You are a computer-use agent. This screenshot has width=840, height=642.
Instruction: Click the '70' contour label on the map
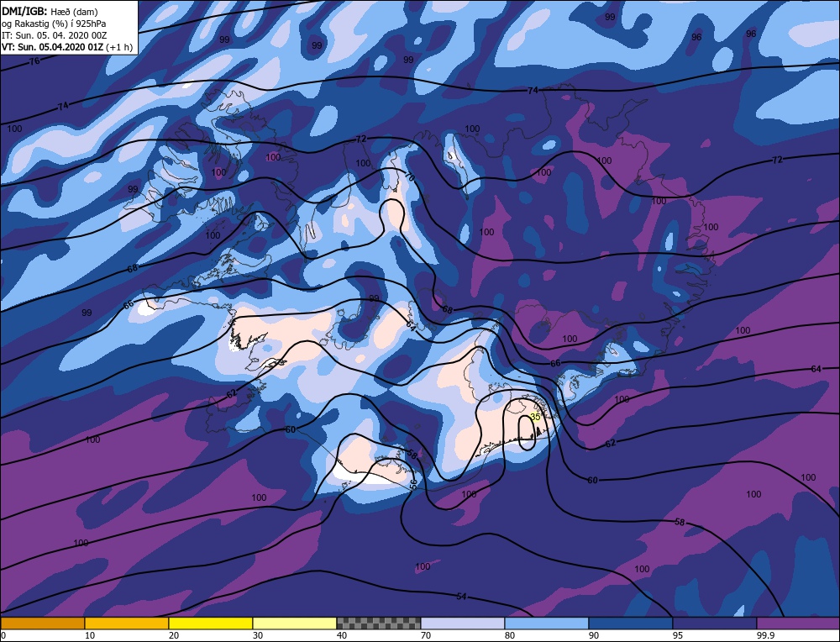click(410, 177)
